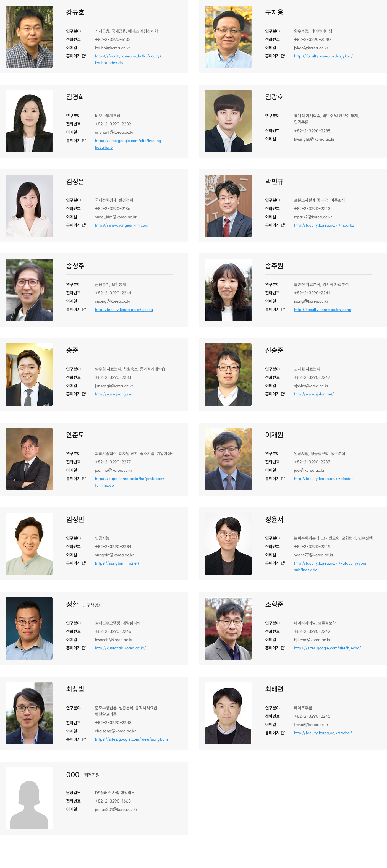The height and width of the screenshot is (868, 387).
Task: Open 강규호's faculty.korea.ac.kr homepage link
Action: tap(128, 59)
